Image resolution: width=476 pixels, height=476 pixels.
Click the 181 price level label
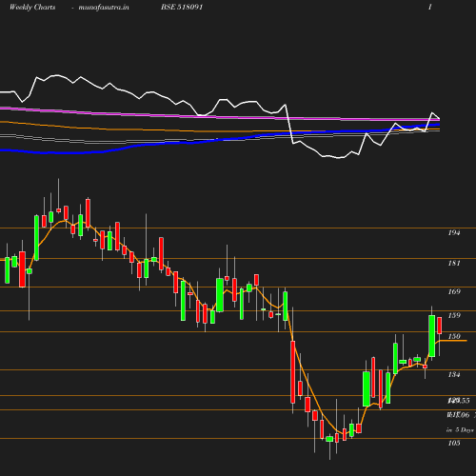tap(454, 263)
